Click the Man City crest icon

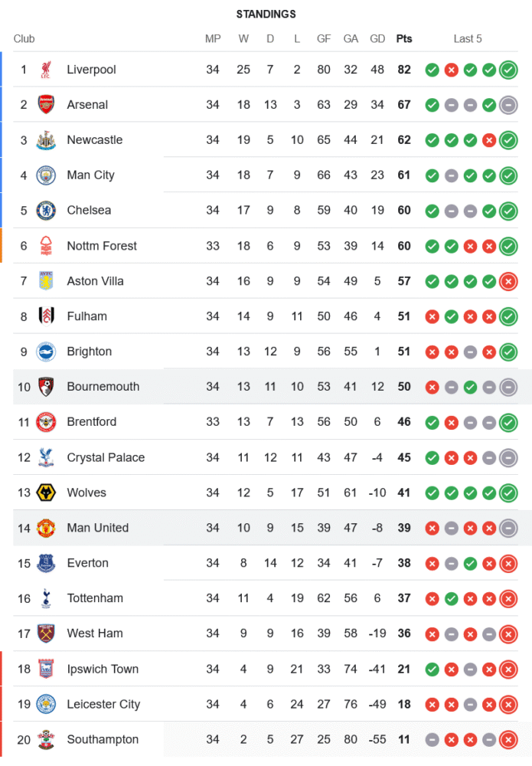coord(46,175)
